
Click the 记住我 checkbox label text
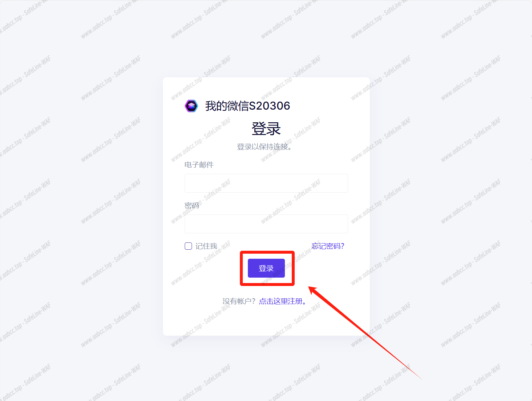[x=206, y=246]
